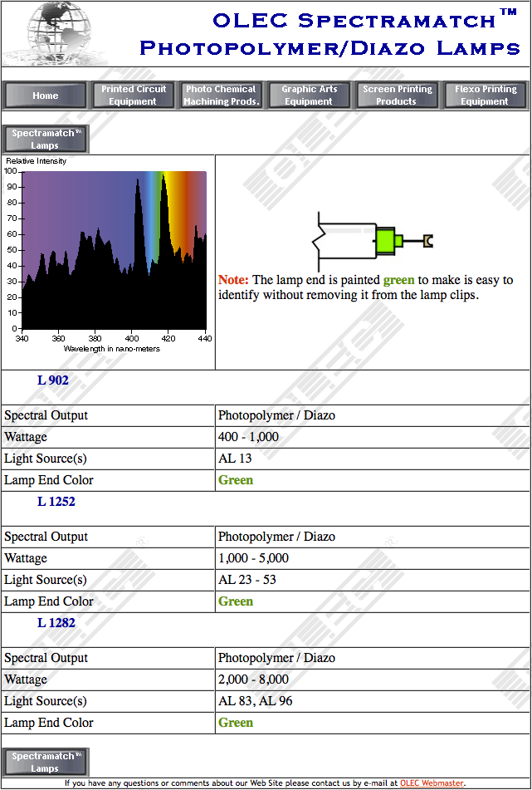Image resolution: width=532 pixels, height=790 pixels.
Task: Open Screen Printing Products page
Action: [397, 96]
